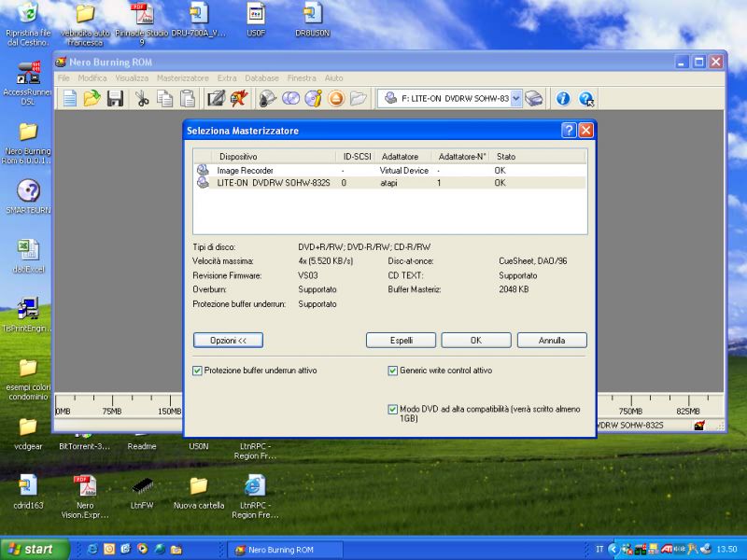Click the Windows start button

[35, 549]
